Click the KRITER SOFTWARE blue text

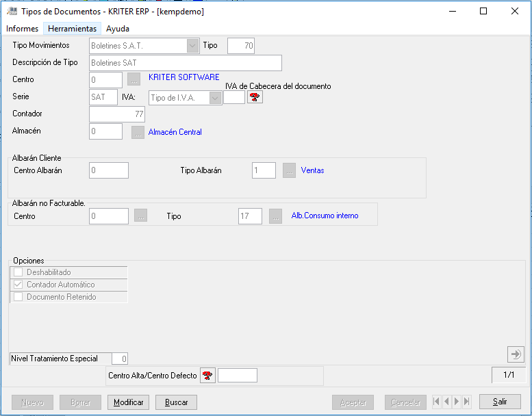point(184,77)
